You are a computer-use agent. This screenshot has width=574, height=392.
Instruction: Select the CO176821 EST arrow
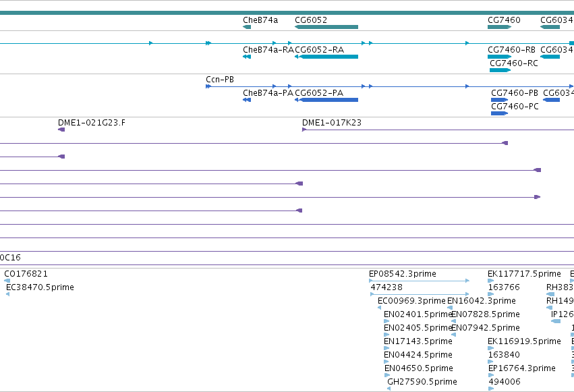pos(7,281)
